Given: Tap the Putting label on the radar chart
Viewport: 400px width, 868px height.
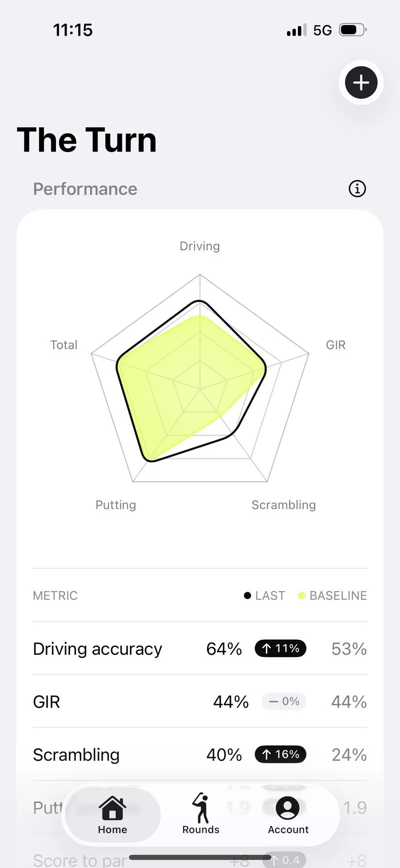Looking at the screenshot, I should 116,505.
